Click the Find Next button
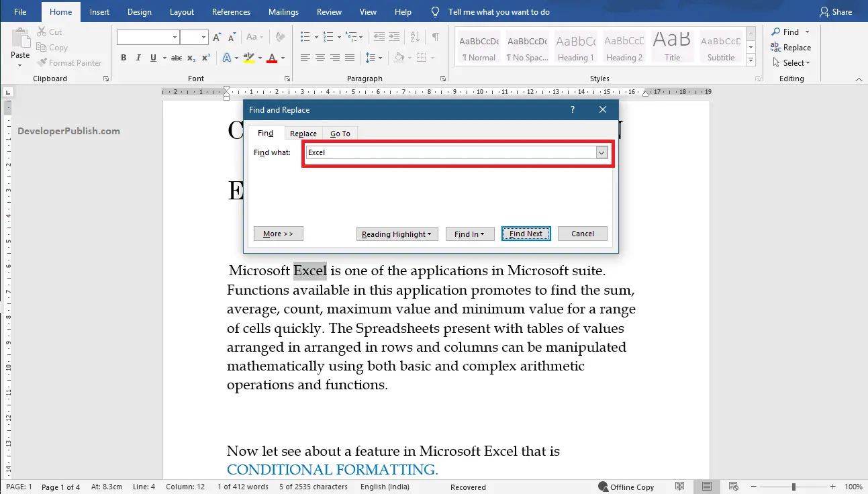 point(526,234)
